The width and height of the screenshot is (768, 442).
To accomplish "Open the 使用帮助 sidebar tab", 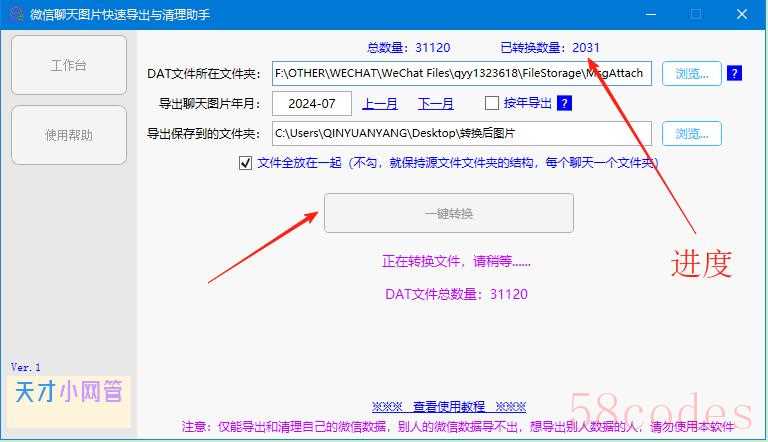I will pyautogui.click(x=69, y=135).
